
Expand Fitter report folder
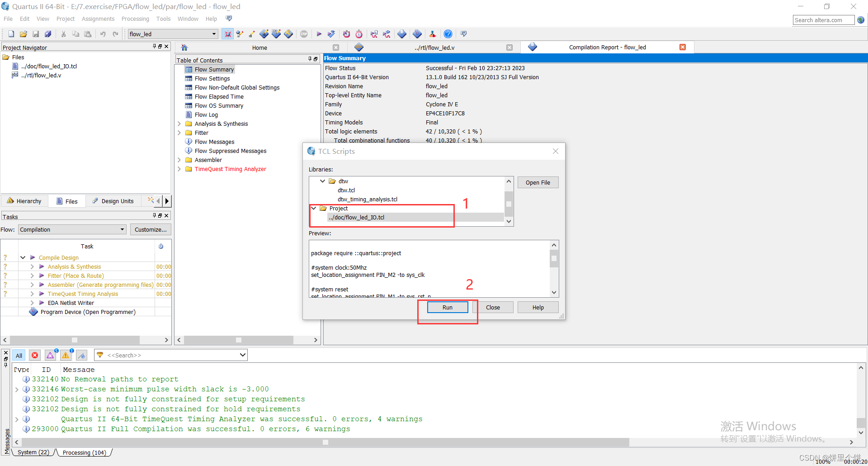click(x=179, y=133)
